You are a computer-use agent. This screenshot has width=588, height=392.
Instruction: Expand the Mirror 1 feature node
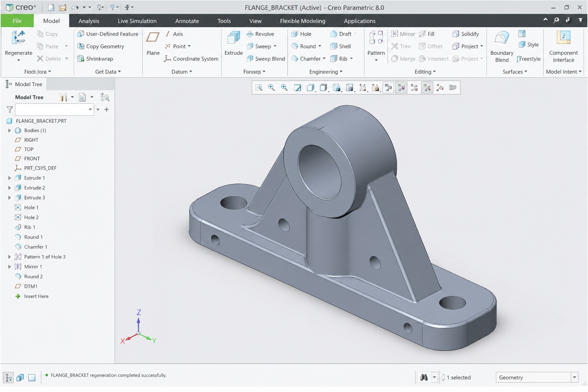[10, 267]
